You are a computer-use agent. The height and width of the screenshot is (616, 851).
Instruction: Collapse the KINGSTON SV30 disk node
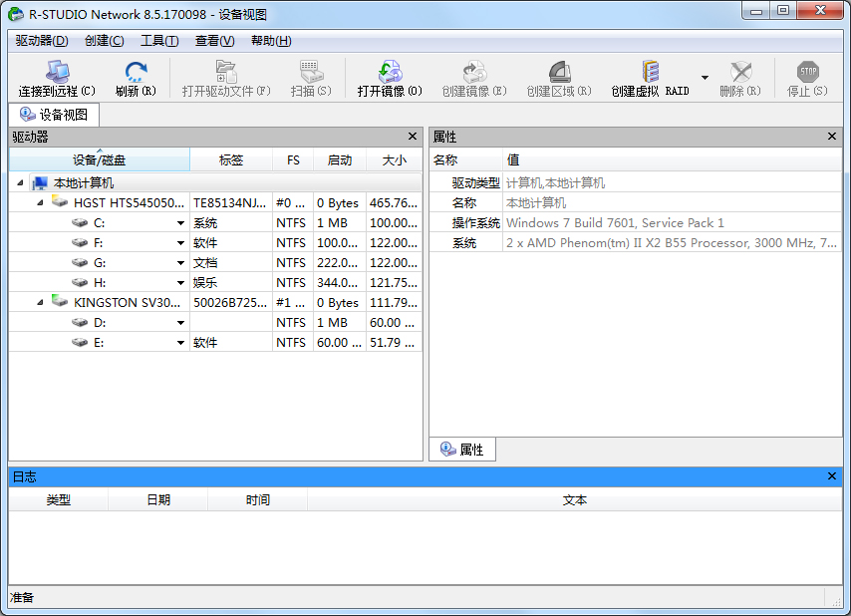(40, 302)
